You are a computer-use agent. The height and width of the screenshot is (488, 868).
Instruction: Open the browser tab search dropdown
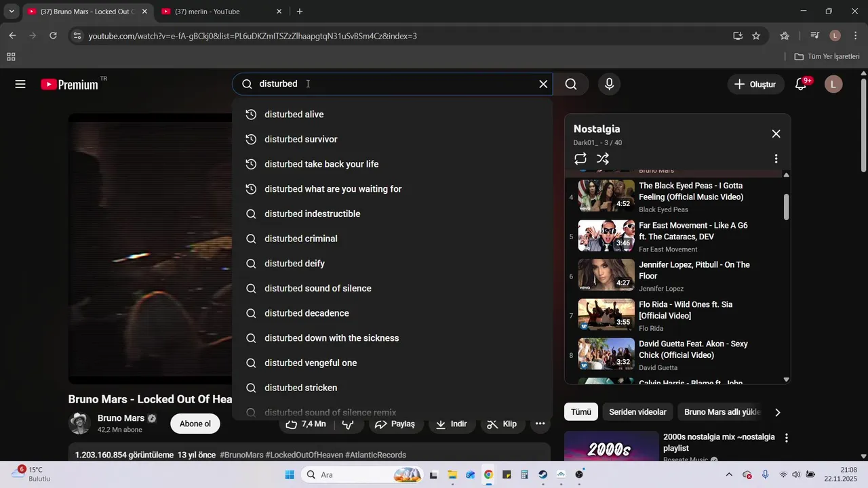[x=12, y=12]
